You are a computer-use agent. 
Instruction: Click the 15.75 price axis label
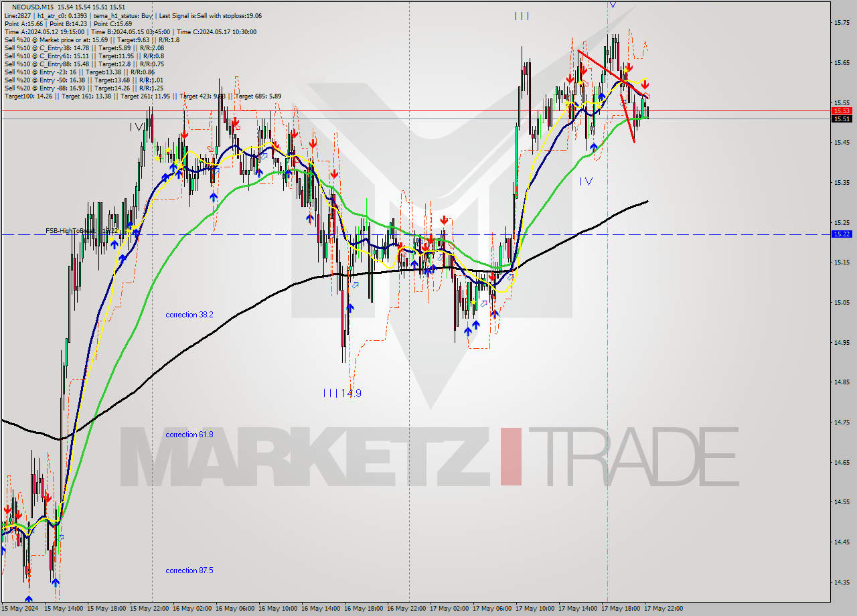(842, 23)
